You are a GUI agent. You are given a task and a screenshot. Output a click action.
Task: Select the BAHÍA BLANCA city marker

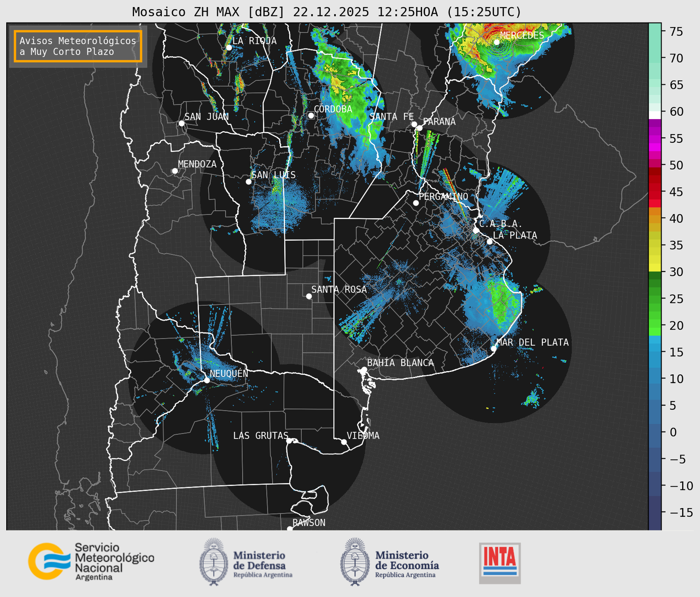point(364,369)
